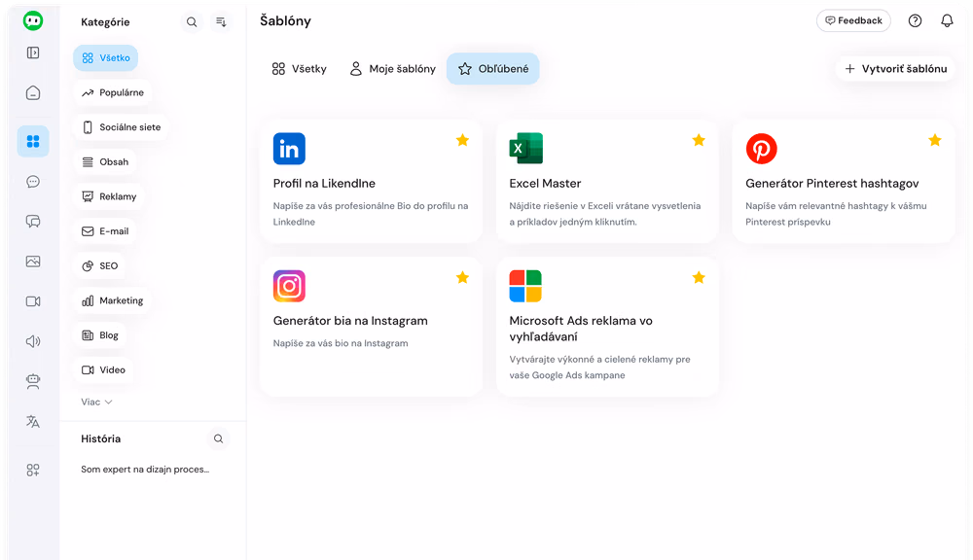Expand the Viac categories list

pos(96,402)
